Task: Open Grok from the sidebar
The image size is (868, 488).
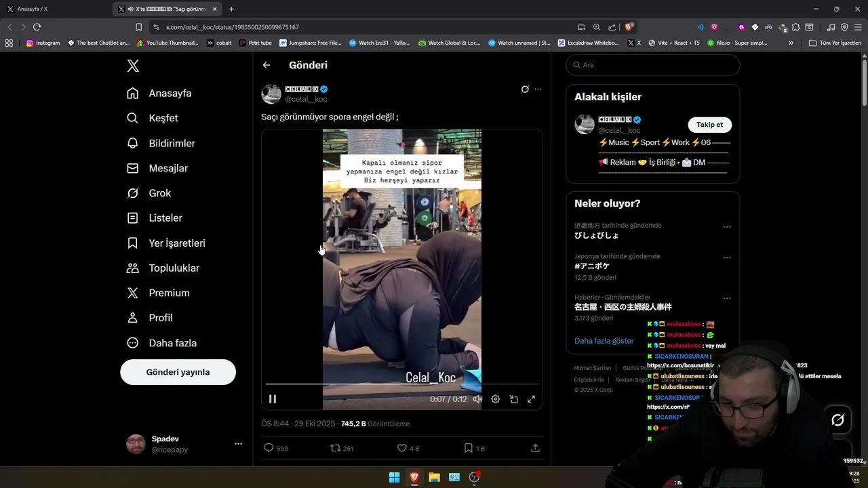Action: 149,193
